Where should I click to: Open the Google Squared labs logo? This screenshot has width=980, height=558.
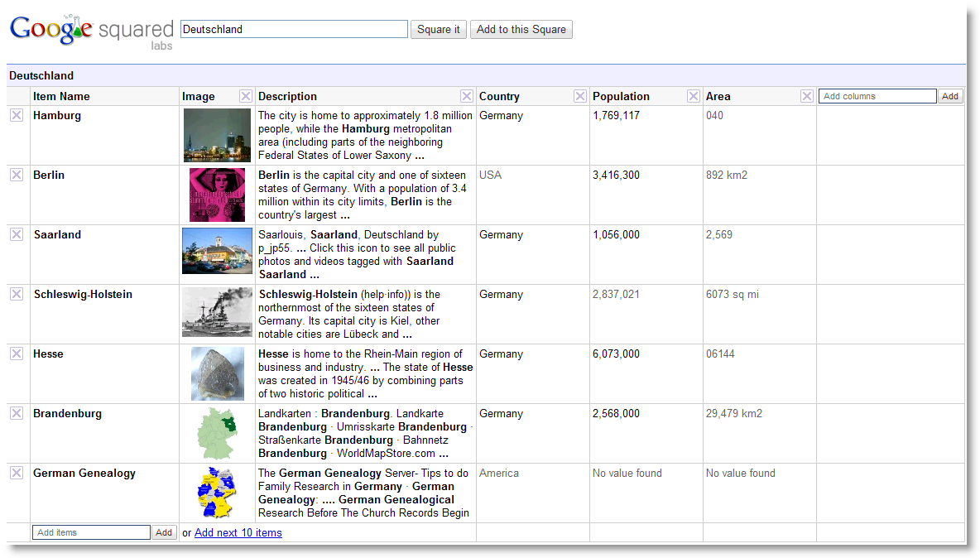pos(91,31)
